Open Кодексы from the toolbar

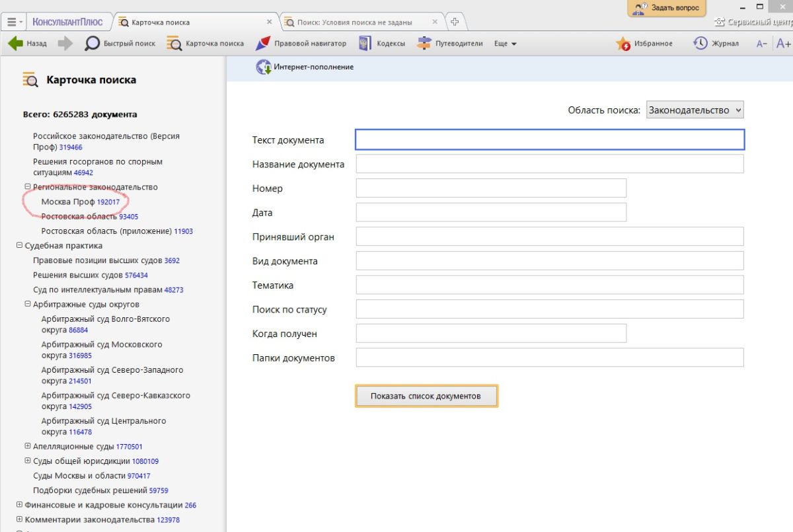(x=382, y=44)
